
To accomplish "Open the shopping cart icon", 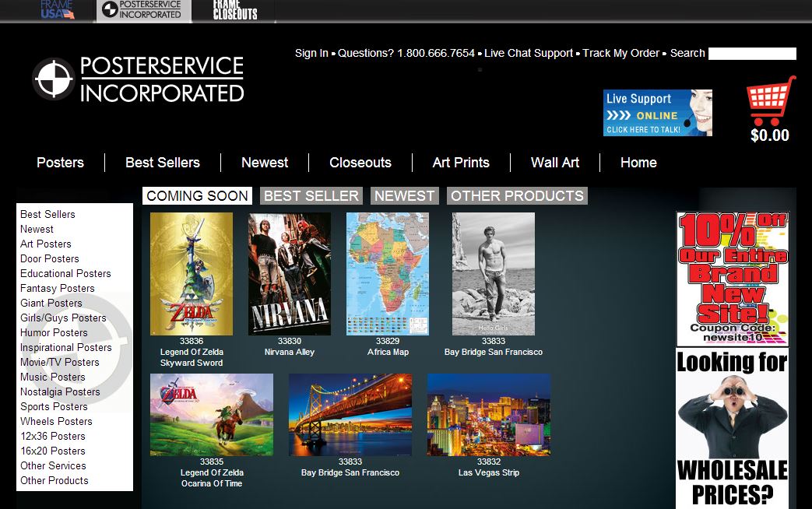I will coord(771,100).
